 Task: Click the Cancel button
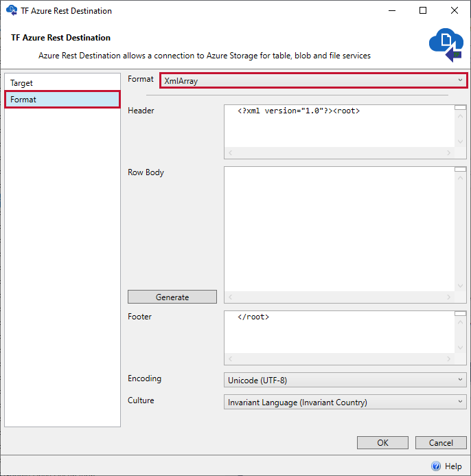point(441,442)
